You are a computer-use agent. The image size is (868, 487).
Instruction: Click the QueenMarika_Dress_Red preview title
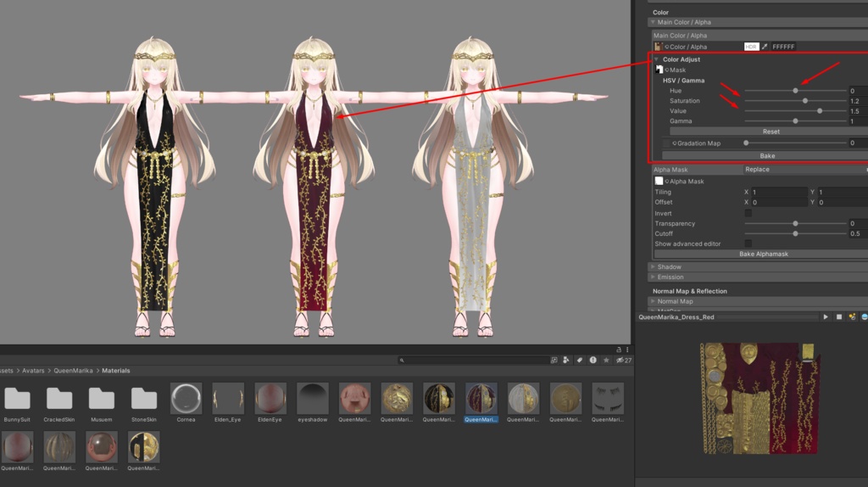click(676, 317)
